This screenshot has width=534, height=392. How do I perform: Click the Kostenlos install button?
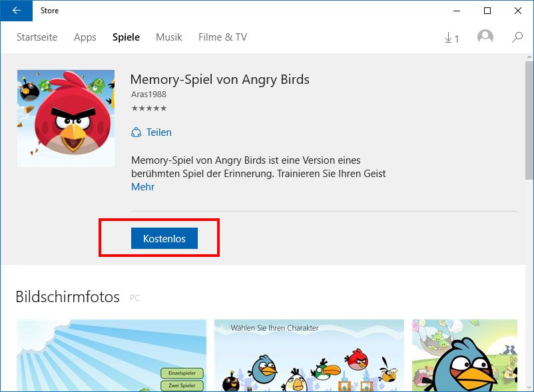164,238
